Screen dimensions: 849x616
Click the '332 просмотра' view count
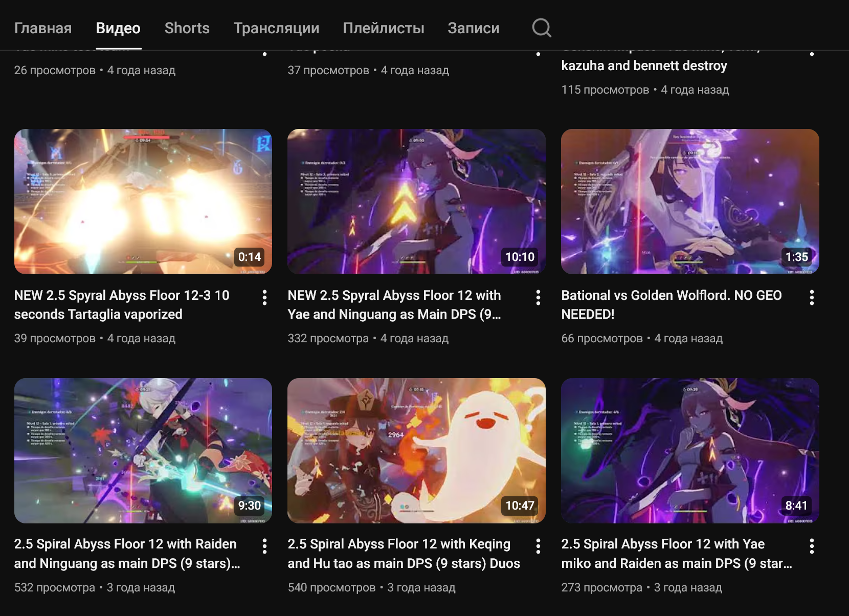tap(328, 338)
